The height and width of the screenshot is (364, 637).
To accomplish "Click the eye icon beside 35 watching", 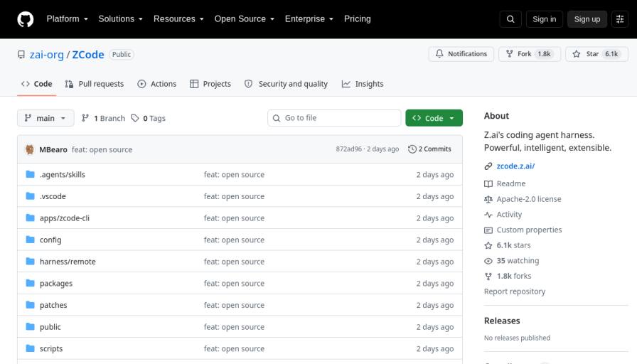I will (488, 261).
